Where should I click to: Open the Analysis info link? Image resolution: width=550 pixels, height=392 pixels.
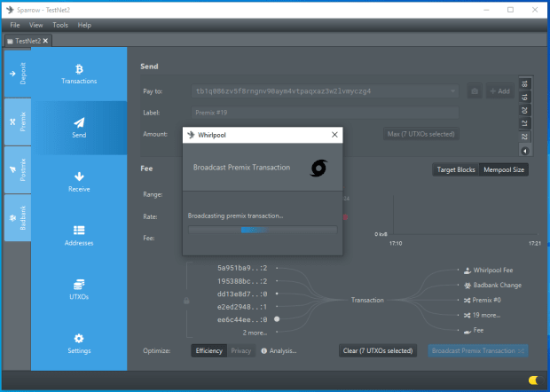coord(279,350)
